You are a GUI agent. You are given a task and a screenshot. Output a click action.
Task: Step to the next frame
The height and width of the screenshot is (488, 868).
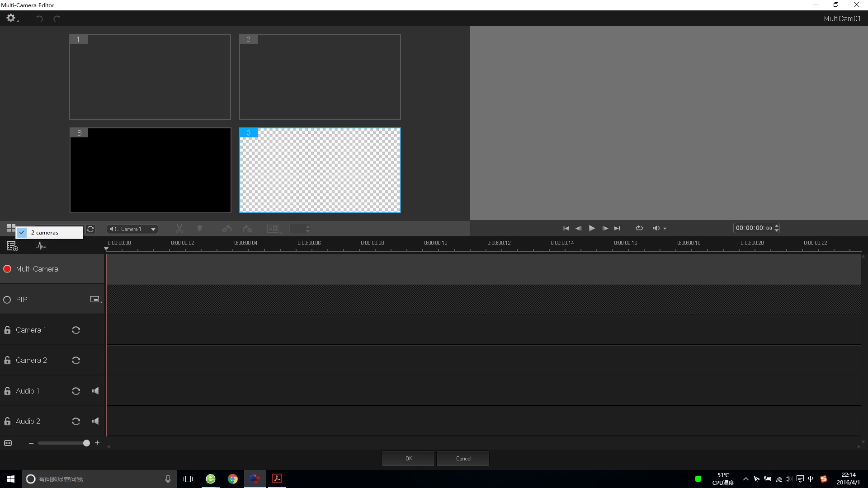pyautogui.click(x=605, y=228)
